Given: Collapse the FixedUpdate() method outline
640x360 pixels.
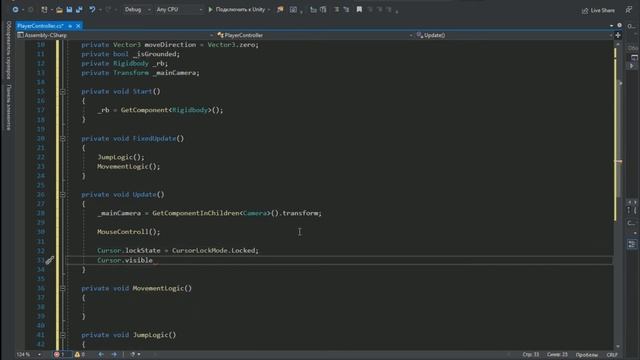Looking at the screenshot, I should click(x=62, y=139).
